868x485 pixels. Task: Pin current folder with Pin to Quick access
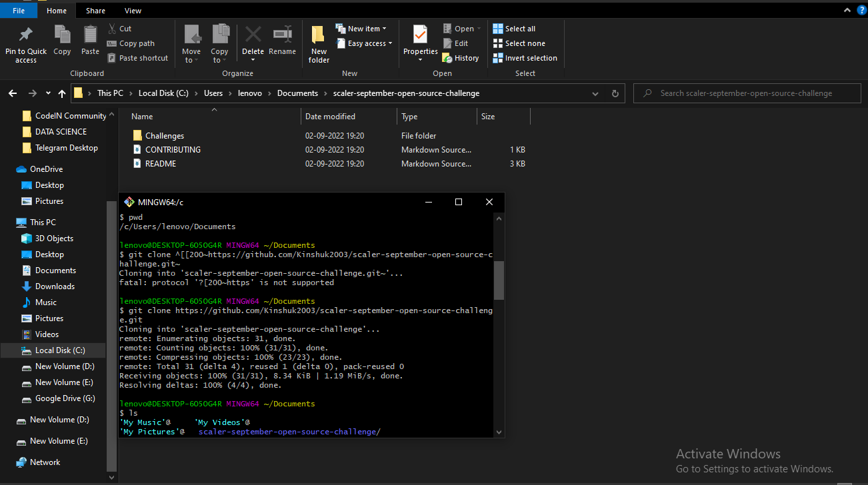tap(25, 43)
